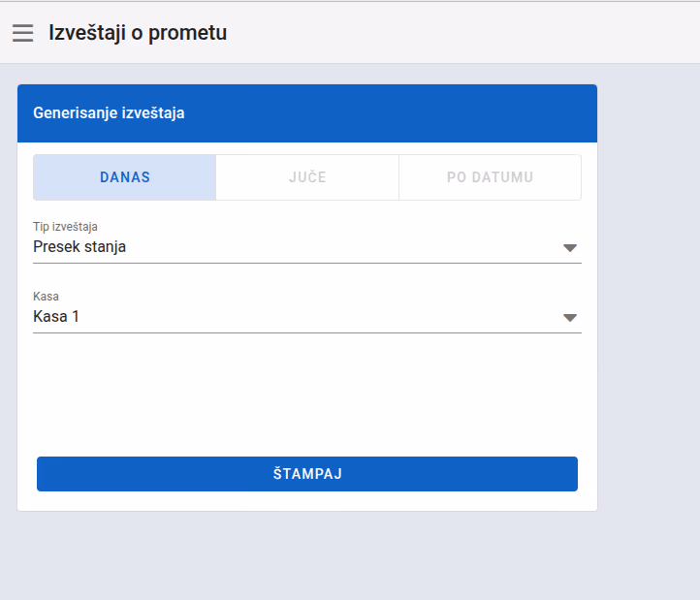Expand the Tip izveštaja dropdown arrow
700x600 pixels.
click(570, 248)
